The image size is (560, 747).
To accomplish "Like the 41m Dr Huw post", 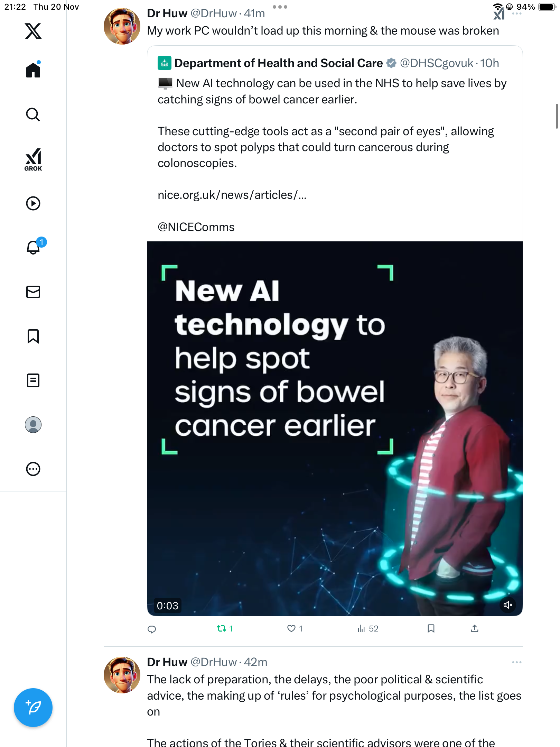I will 295,628.
